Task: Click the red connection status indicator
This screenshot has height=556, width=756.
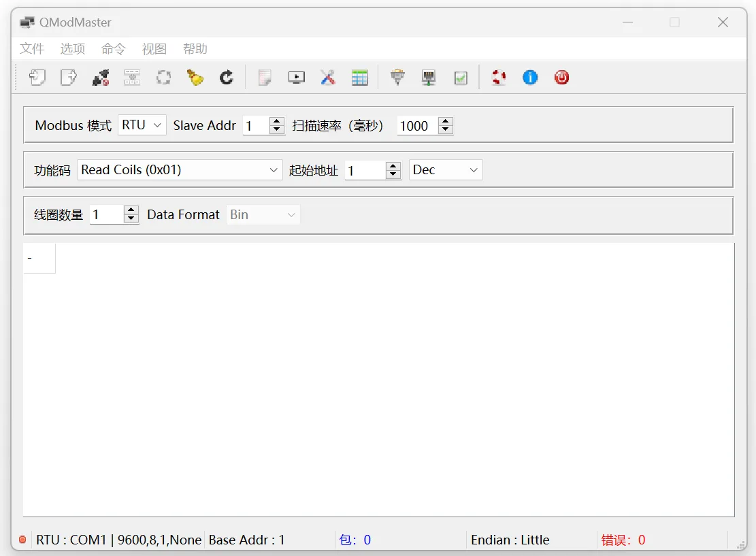Action: (x=22, y=540)
